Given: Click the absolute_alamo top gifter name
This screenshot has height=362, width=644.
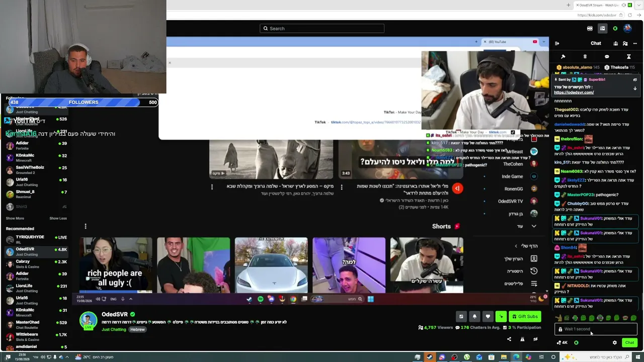Looking at the screenshot, I should (577, 67).
